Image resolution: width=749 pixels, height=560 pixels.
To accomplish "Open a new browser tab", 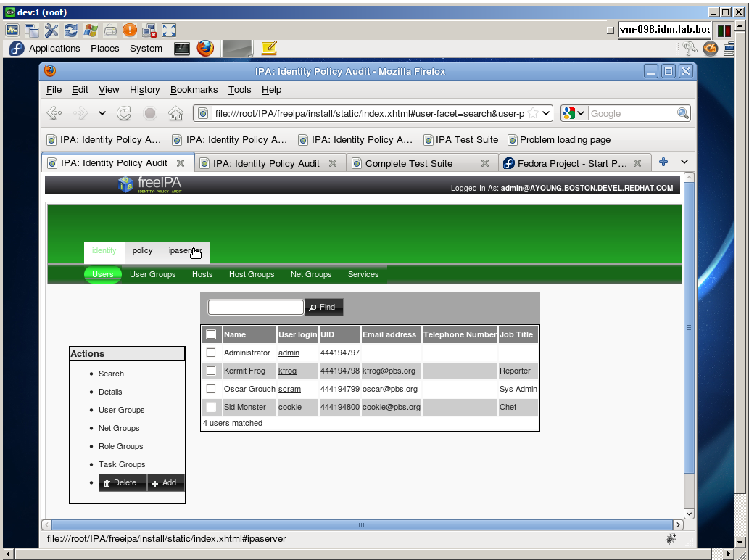I will [663, 162].
